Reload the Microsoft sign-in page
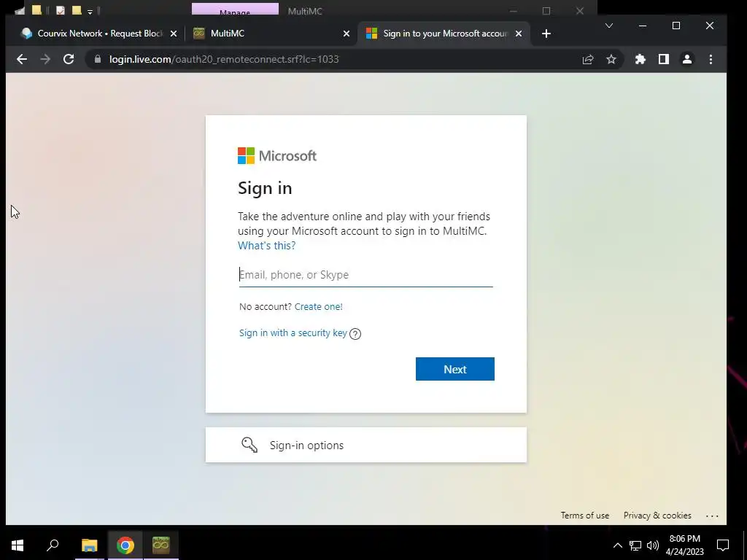Image resolution: width=747 pixels, height=560 pixels. pos(69,59)
